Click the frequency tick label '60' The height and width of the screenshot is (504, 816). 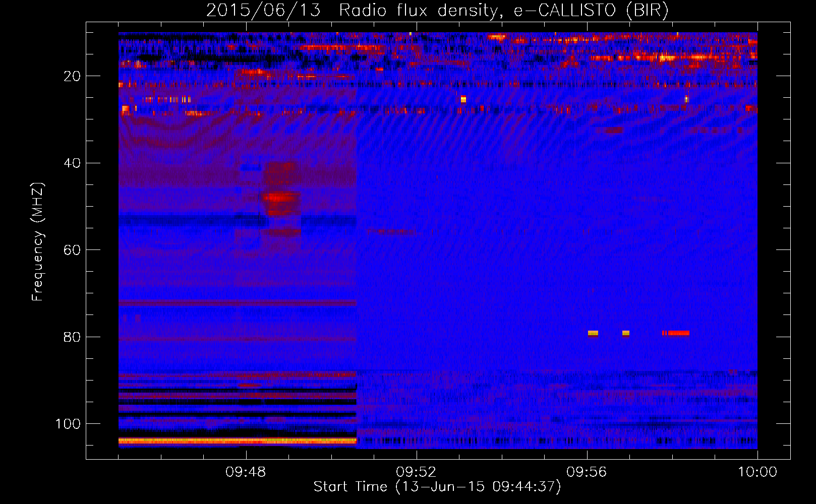pos(72,250)
